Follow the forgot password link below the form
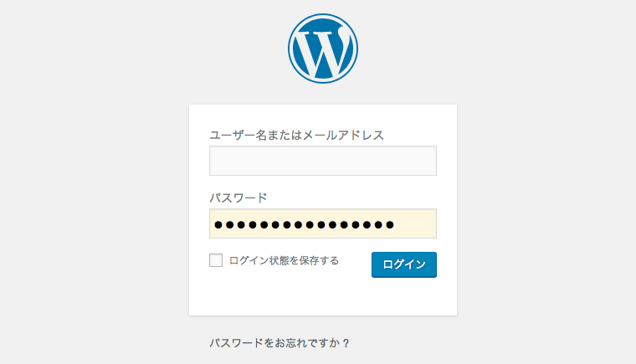This screenshot has height=364, width=636. tap(280, 343)
